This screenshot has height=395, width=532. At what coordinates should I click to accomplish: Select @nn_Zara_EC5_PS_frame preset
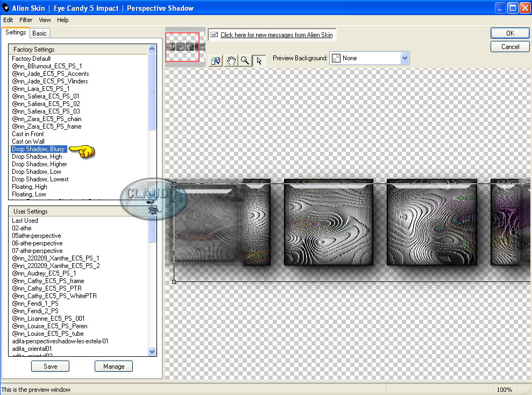pos(46,126)
